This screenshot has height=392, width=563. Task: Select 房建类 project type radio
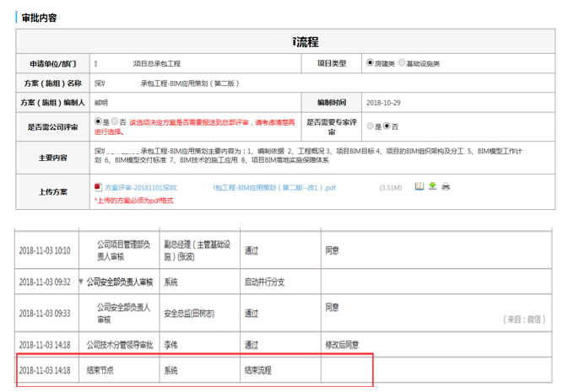pyautogui.click(x=370, y=62)
